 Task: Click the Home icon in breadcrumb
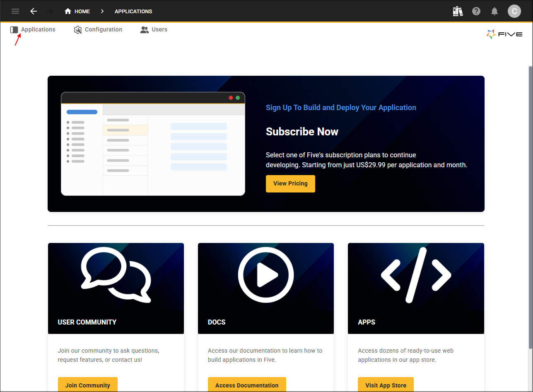point(68,11)
